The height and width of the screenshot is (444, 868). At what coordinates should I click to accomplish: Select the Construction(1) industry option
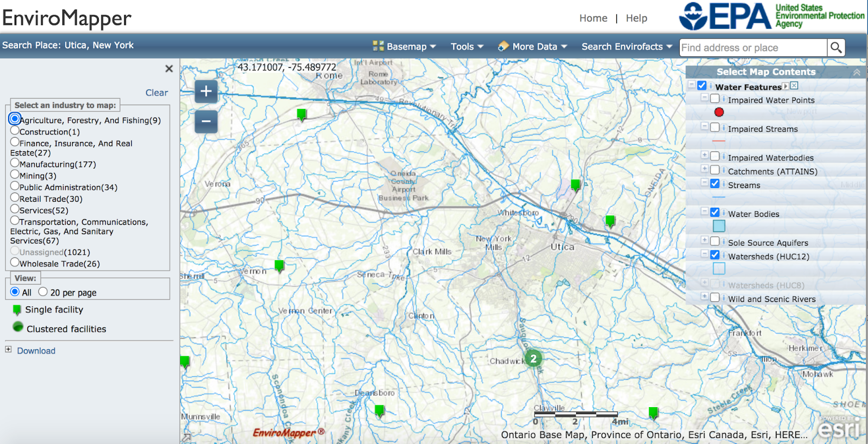click(x=15, y=131)
